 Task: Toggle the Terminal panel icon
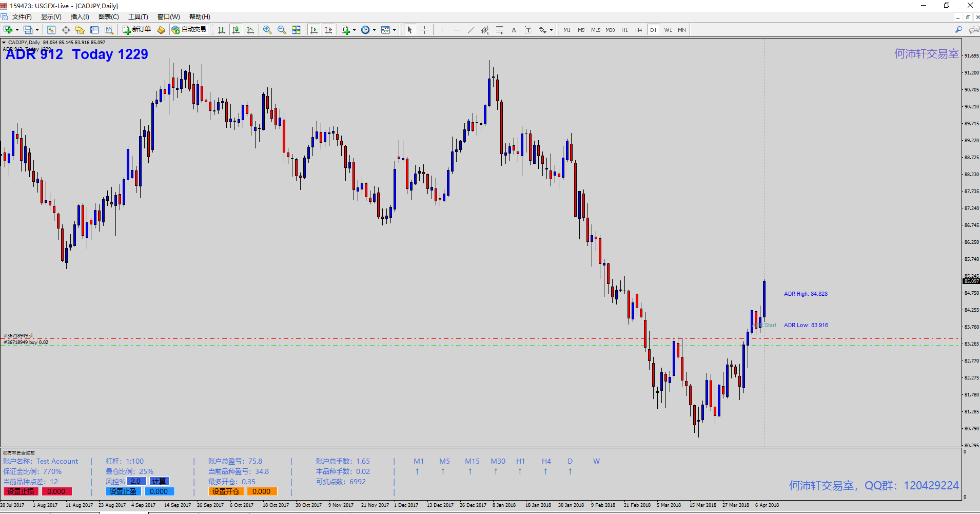pos(94,30)
